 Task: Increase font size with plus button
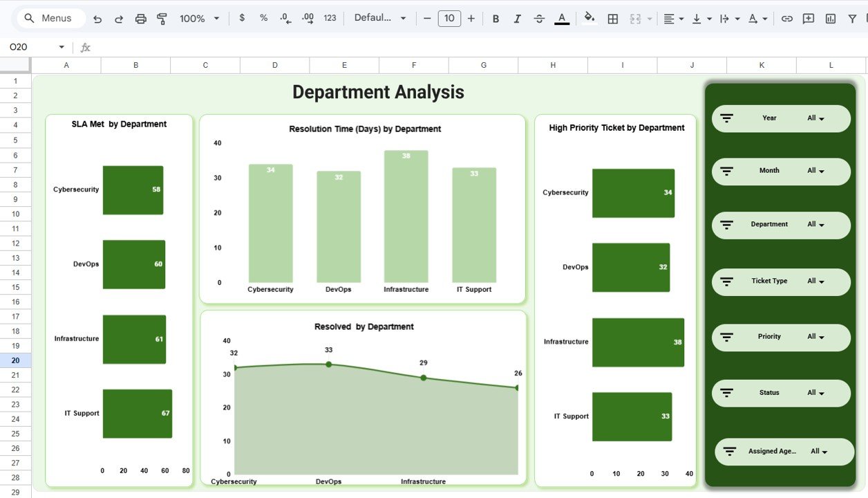(x=471, y=19)
